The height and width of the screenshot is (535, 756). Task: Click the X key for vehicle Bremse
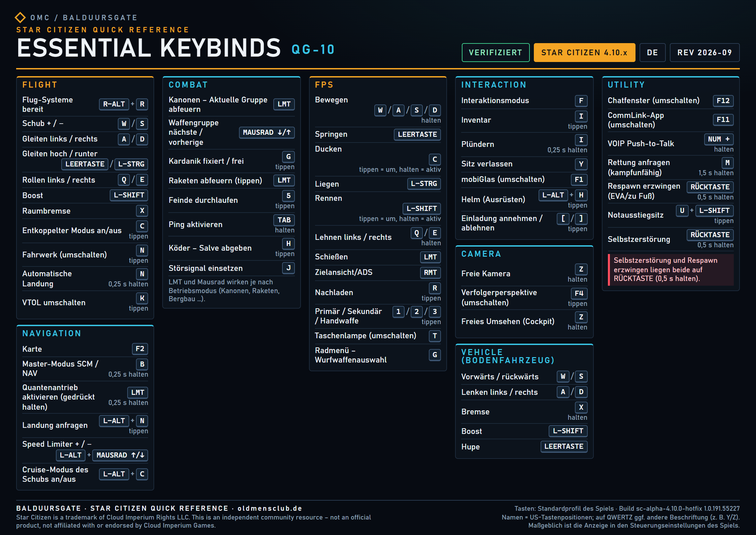[581, 407]
